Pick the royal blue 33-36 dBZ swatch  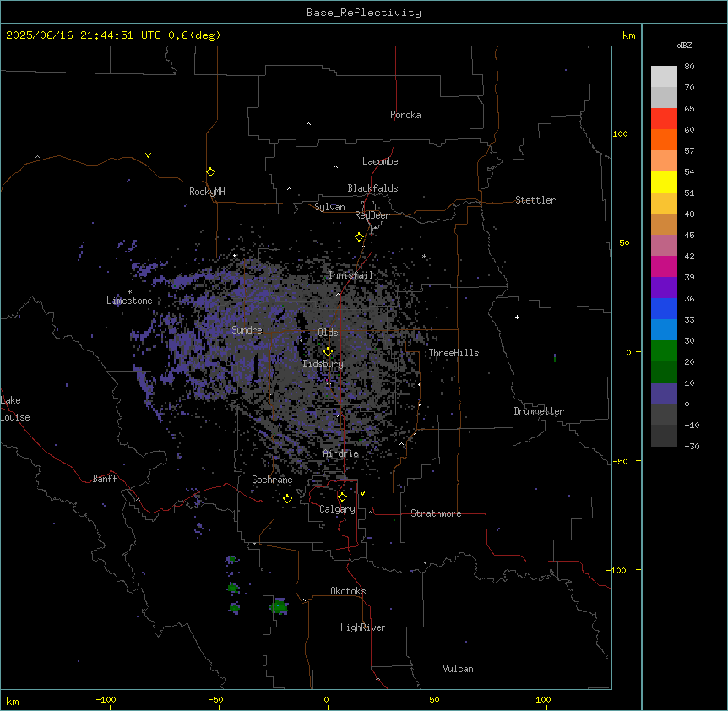[664, 308]
